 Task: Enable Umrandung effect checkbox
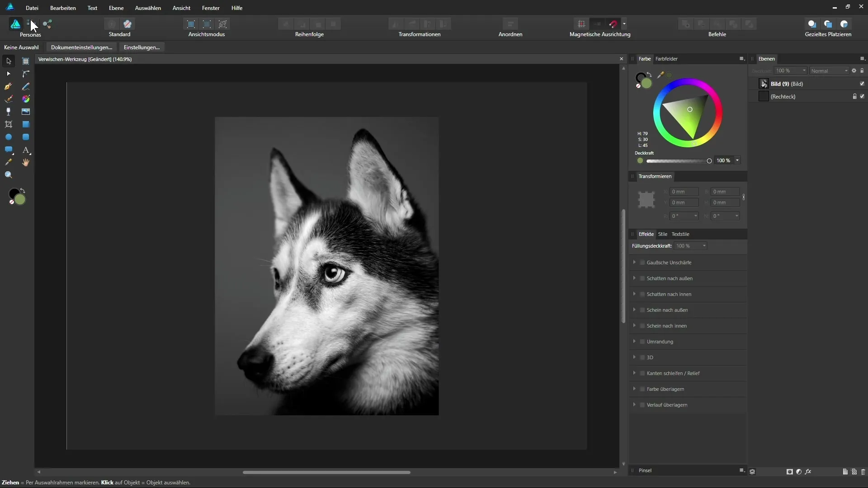tap(642, 342)
